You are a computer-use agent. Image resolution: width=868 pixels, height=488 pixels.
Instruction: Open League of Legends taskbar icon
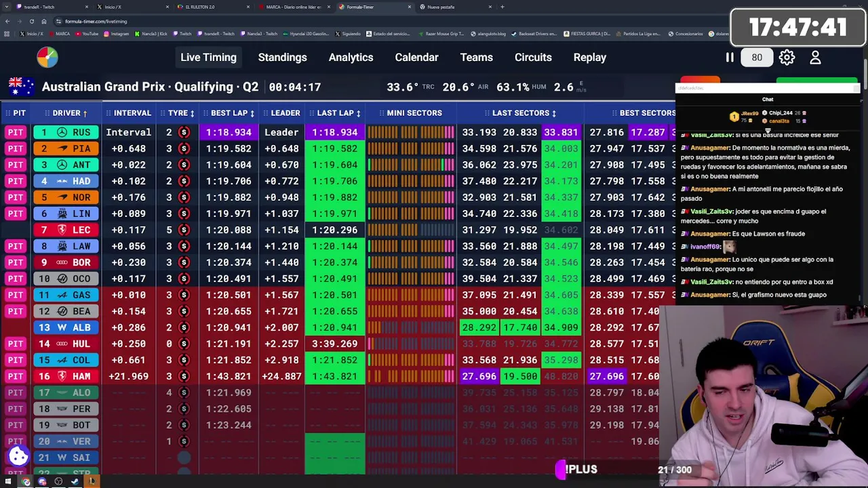tap(92, 481)
